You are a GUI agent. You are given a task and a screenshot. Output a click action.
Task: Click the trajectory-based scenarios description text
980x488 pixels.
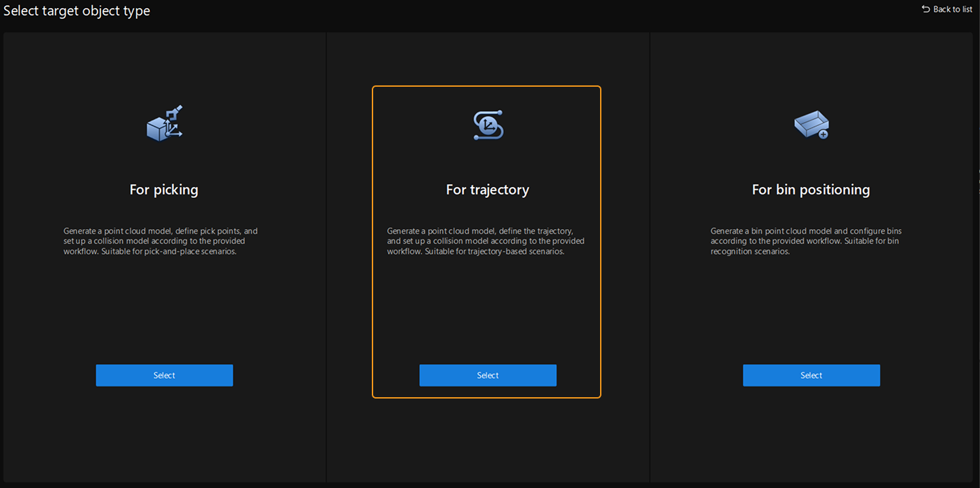tap(486, 241)
